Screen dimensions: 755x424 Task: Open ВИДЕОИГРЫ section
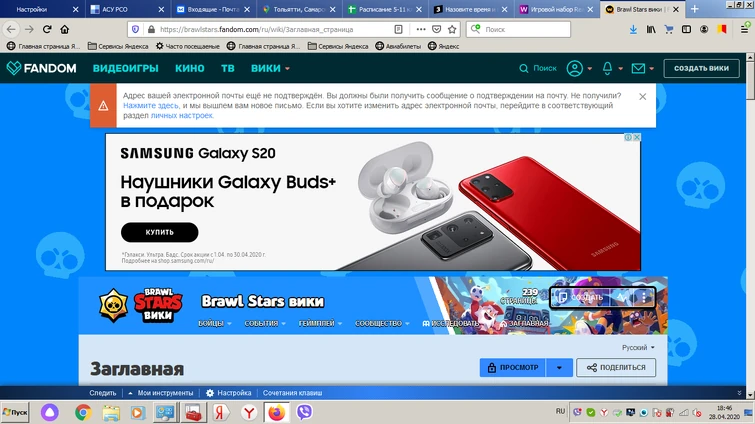(126, 68)
